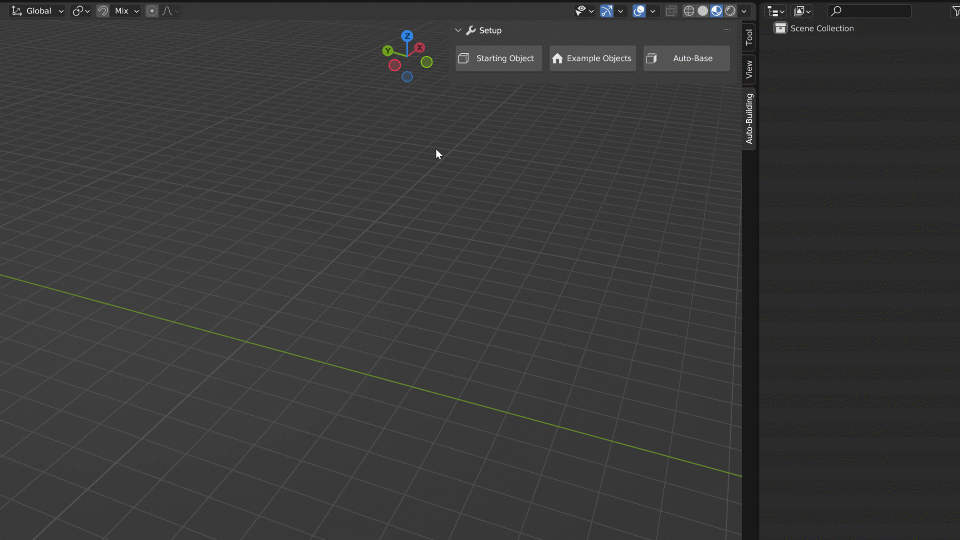This screenshot has width=960, height=540.
Task: Click the Auto-Base button
Action: tap(687, 58)
